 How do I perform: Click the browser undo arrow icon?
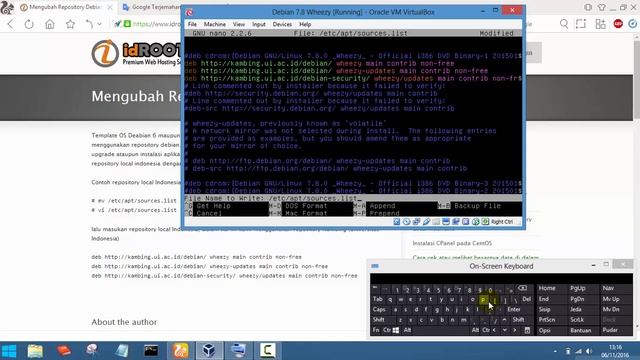pos(89,24)
